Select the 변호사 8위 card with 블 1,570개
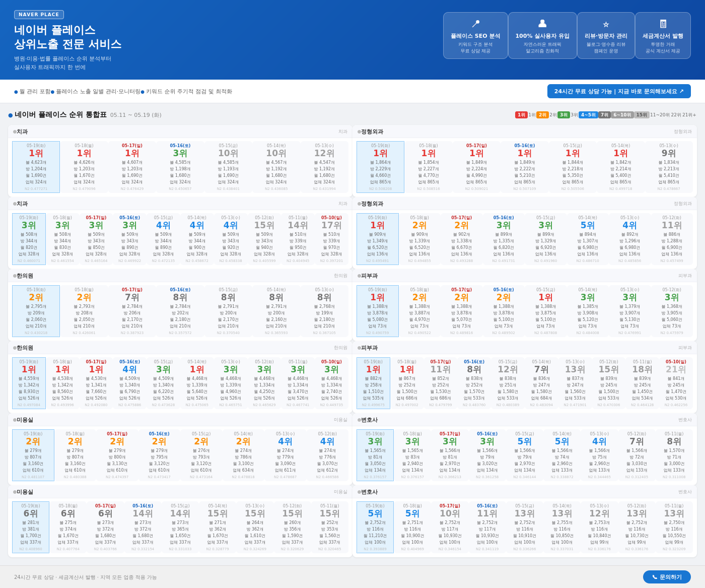Viewport: 705px width, 588px height. pyautogui.click(x=674, y=455)
